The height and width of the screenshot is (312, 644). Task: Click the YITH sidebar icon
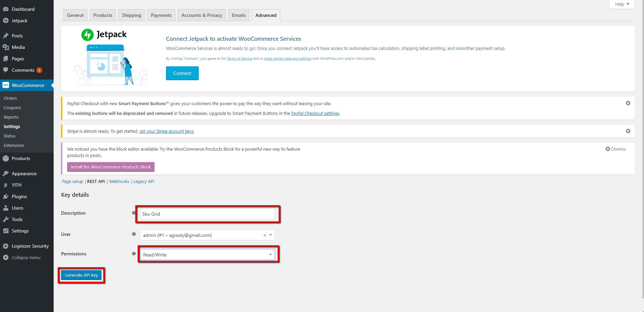6,185
